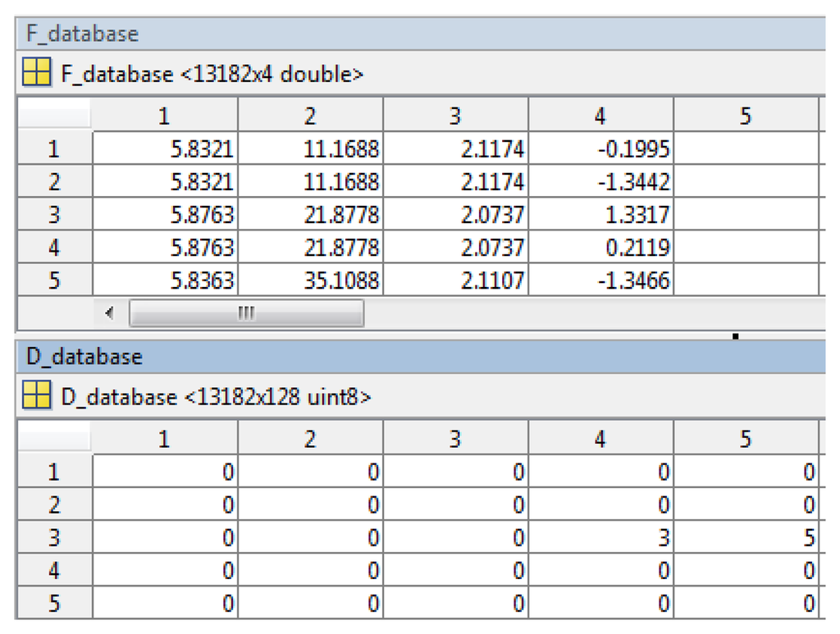840x634 pixels.
Task: Select row 1 cell 2.1174 in F_database
Action: pyautogui.click(x=455, y=148)
